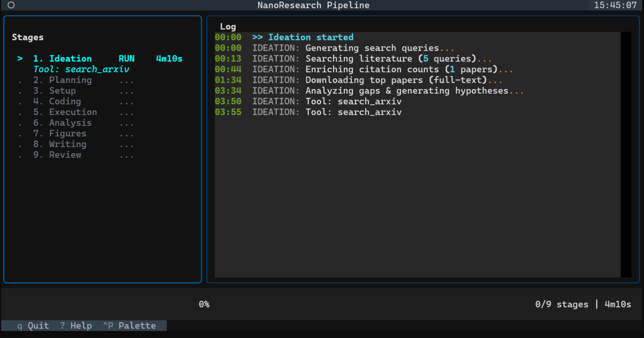Click the RUN status of Ideation
644x338 pixels.
(126, 58)
